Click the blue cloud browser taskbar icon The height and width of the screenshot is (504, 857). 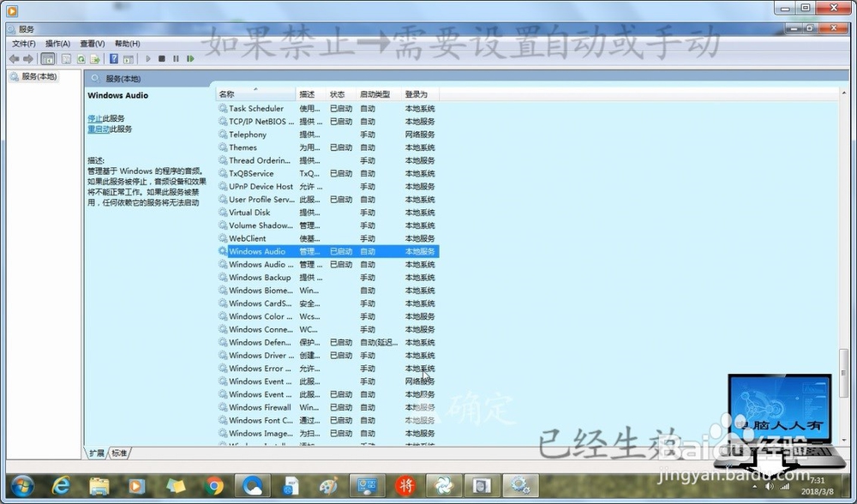click(x=252, y=485)
